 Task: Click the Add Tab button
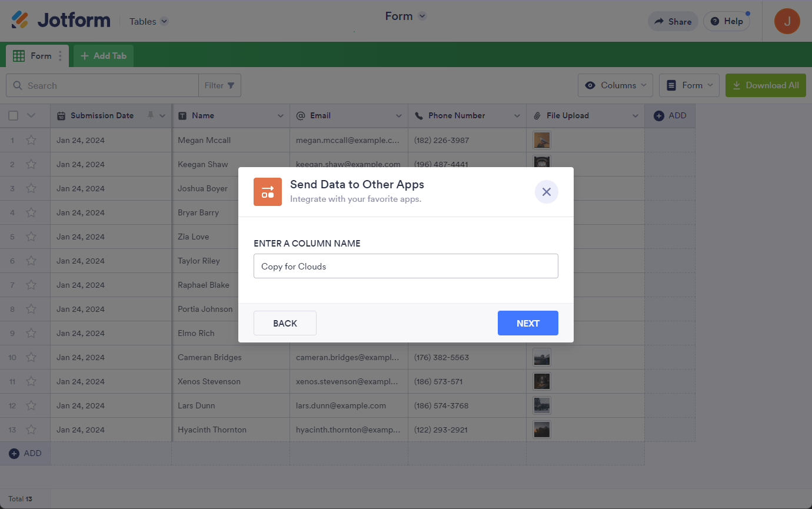pyautogui.click(x=104, y=56)
